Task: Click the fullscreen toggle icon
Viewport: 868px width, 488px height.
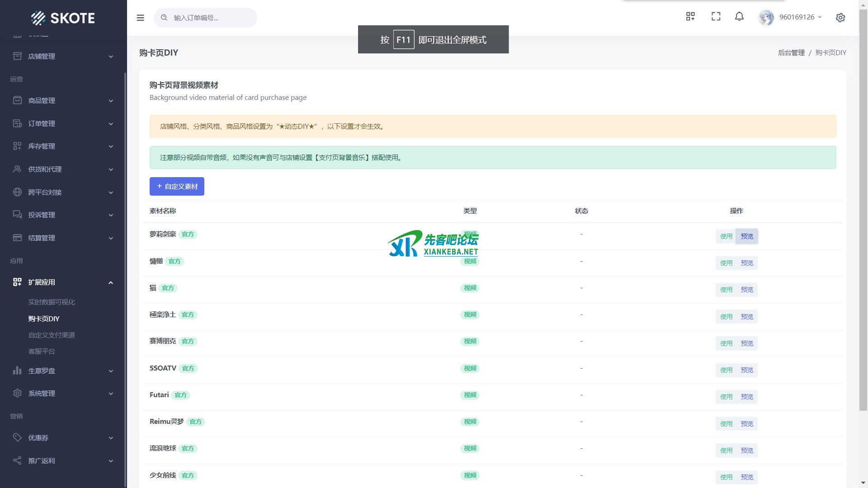Action: point(716,17)
